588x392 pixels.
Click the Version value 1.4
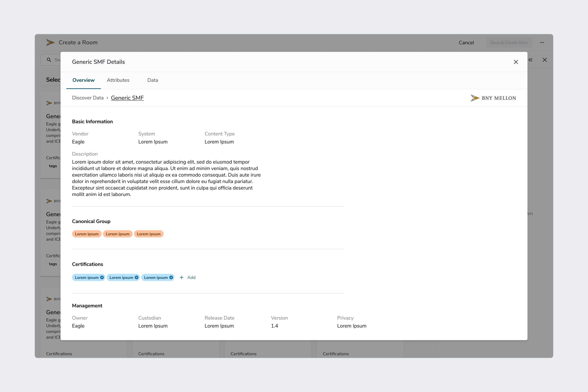(x=275, y=326)
